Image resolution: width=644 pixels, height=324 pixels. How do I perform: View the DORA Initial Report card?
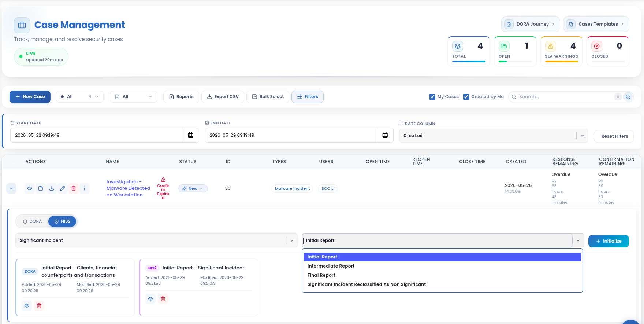click(x=27, y=306)
